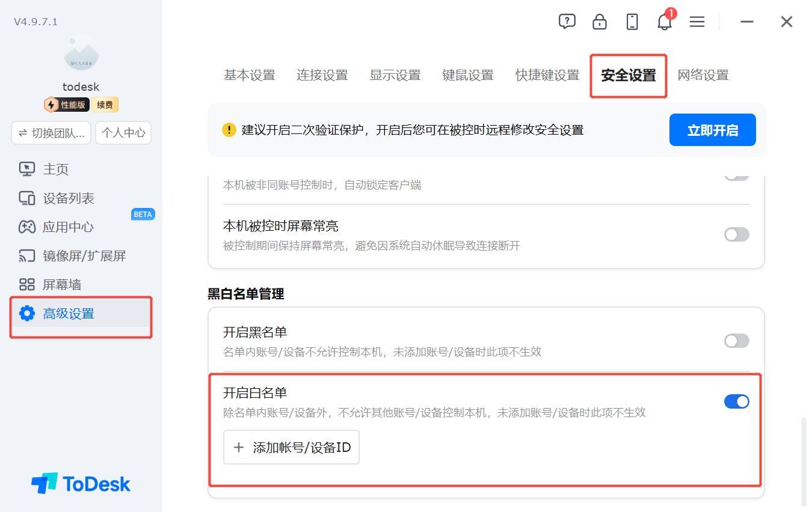
Task: Switch to the 网络设置 tab
Action: 703,75
